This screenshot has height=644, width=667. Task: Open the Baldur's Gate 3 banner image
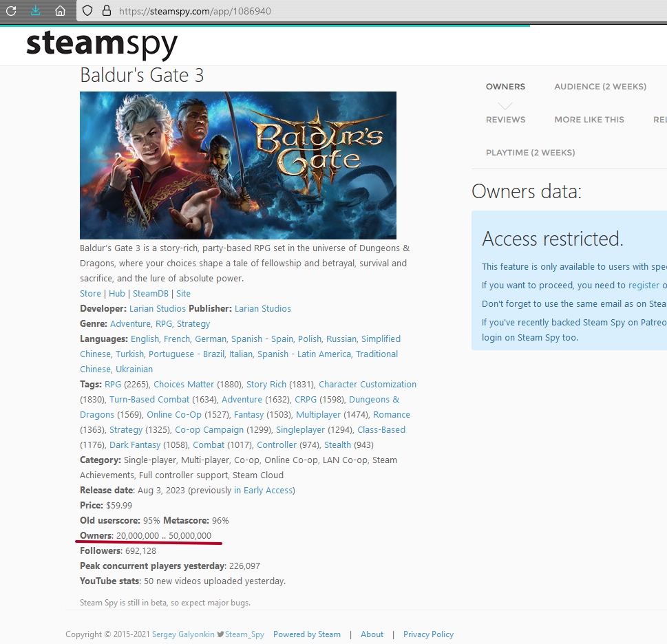[x=237, y=165]
